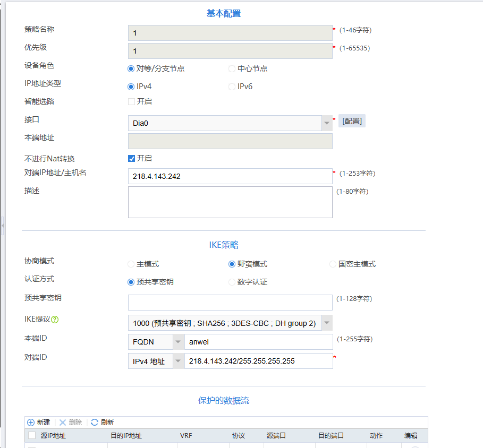Click the 目的IP地址 column header

pyautogui.click(x=126, y=435)
